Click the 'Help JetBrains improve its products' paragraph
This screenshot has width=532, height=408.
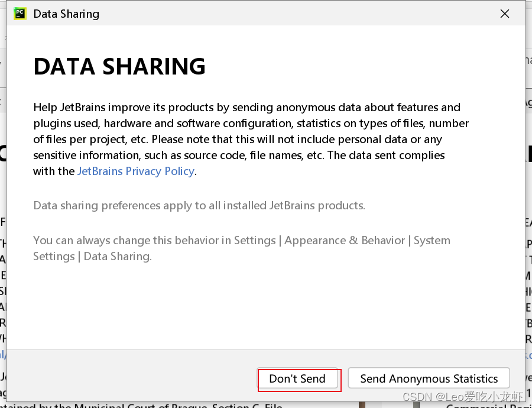pyautogui.click(x=251, y=139)
